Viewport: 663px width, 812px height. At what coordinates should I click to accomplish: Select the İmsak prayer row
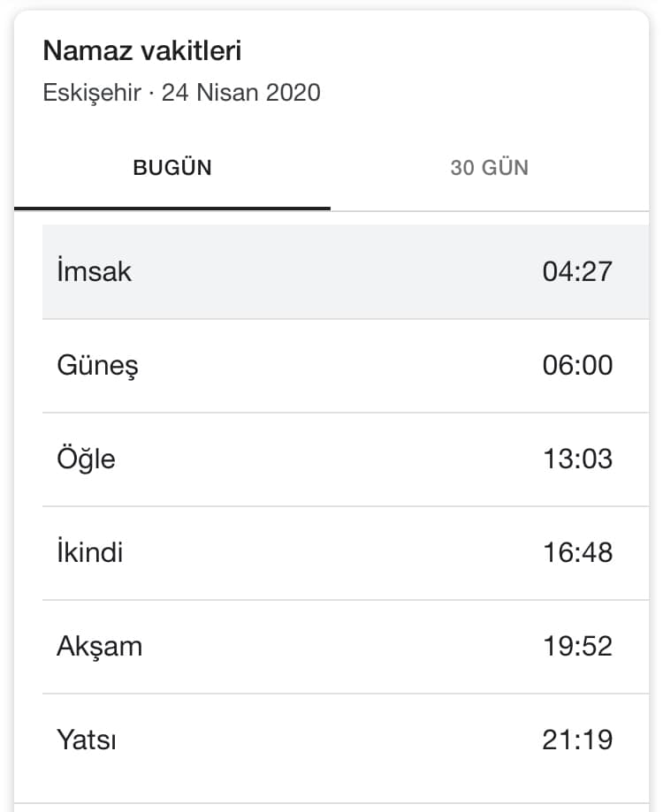(x=346, y=272)
